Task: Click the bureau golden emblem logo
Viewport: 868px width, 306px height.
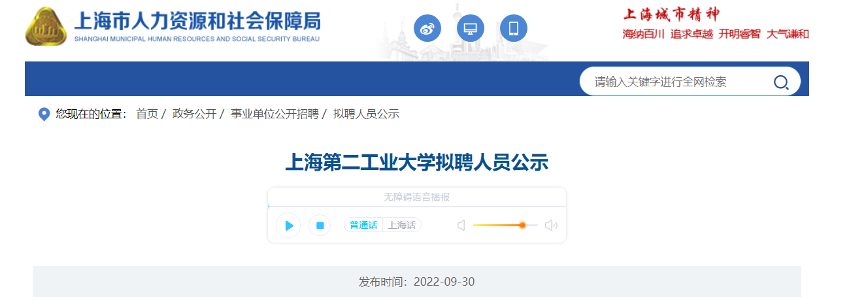Action: 47,27
